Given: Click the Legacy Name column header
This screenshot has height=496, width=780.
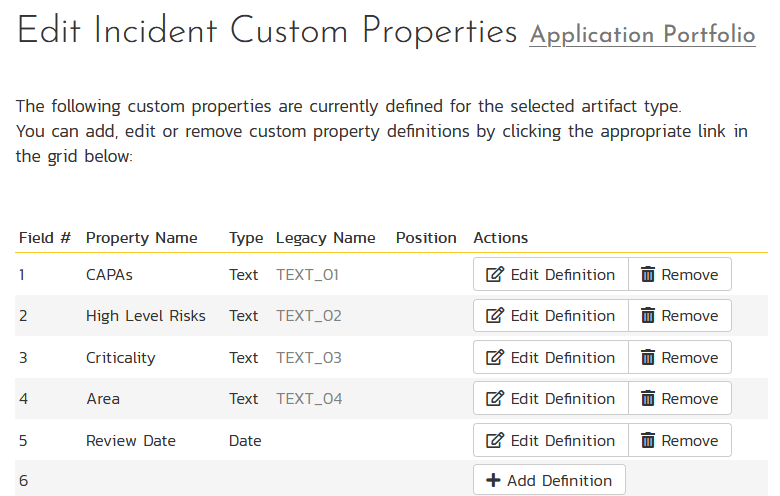Looking at the screenshot, I should click(x=325, y=238).
